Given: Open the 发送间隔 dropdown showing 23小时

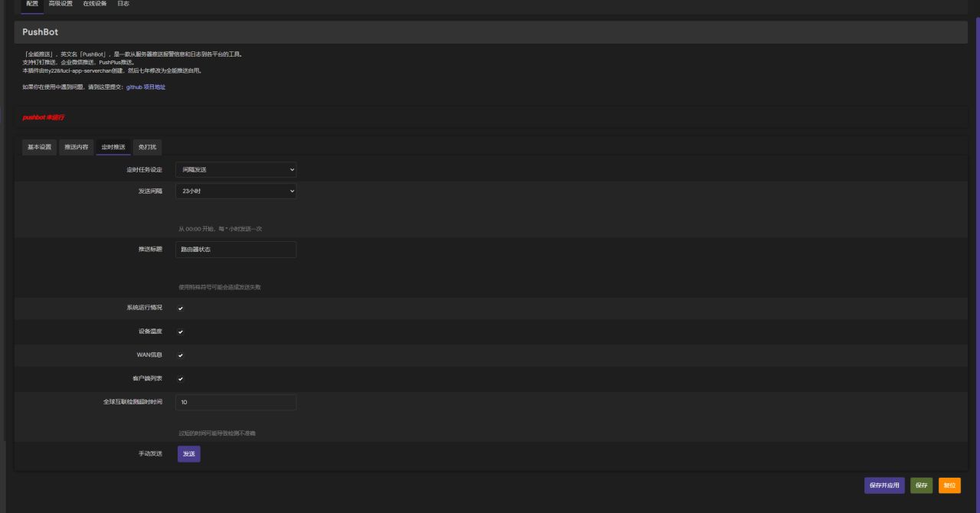Looking at the screenshot, I should (236, 191).
